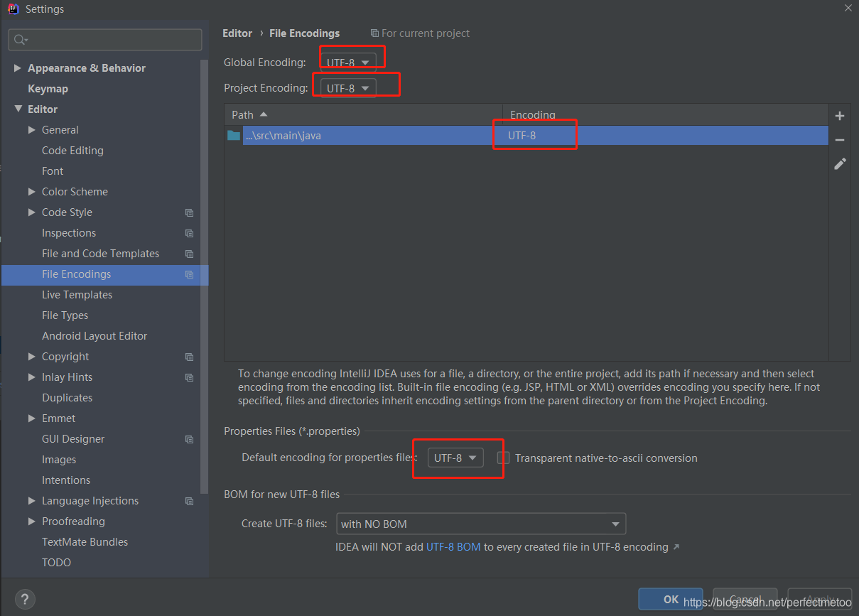This screenshot has height=616, width=859.
Task: Click the minus icon to remove selected path
Action: [839, 139]
